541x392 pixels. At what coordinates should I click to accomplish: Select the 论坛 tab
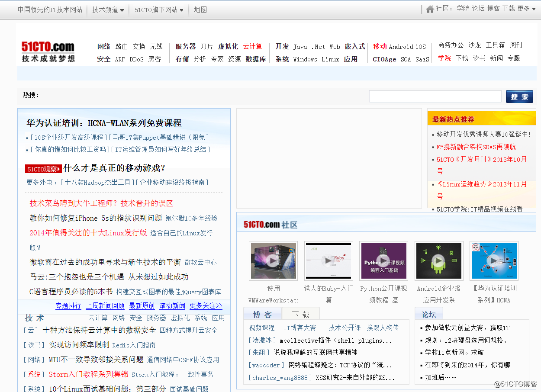pyautogui.click(x=429, y=314)
